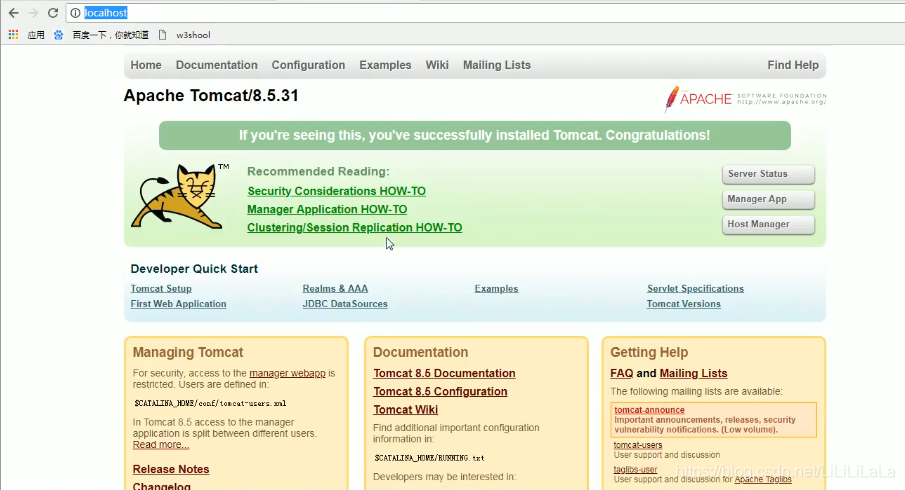Image resolution: width=905 pixels, height=490 pixels.
Task: Click the site info icon in address bar
Action: pyautogui.click(x=75, y=13)
